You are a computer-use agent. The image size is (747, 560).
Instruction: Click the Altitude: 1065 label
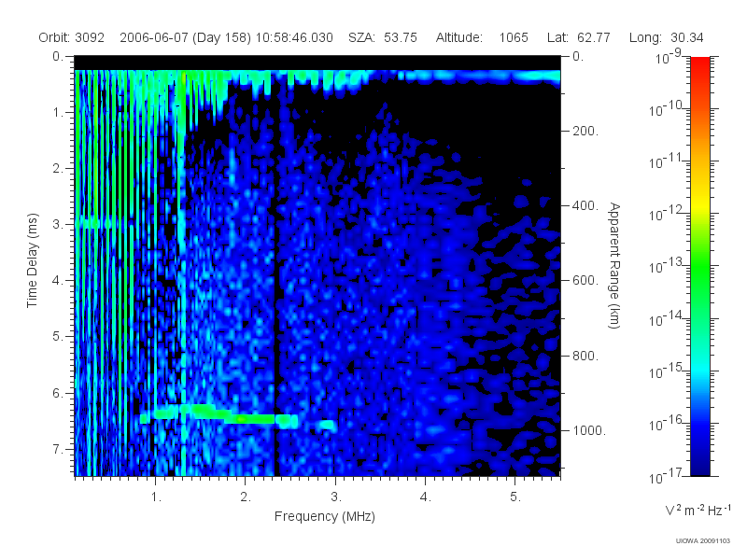click(482, 37)
